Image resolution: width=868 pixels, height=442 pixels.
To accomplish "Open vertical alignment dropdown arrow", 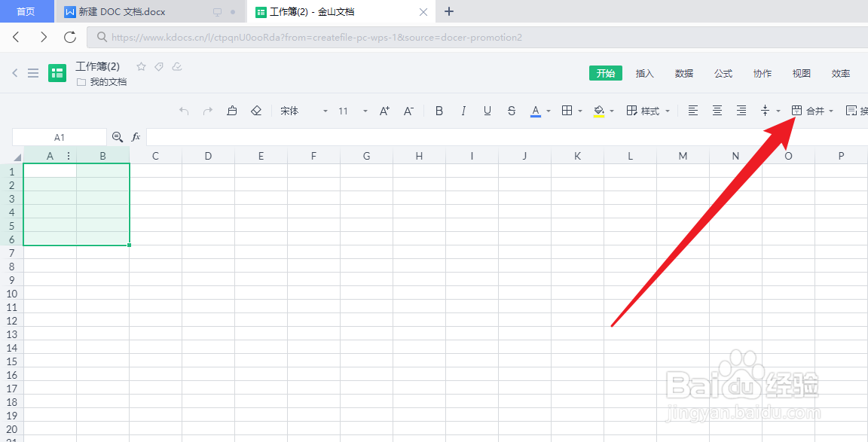I will click(778, 111).
